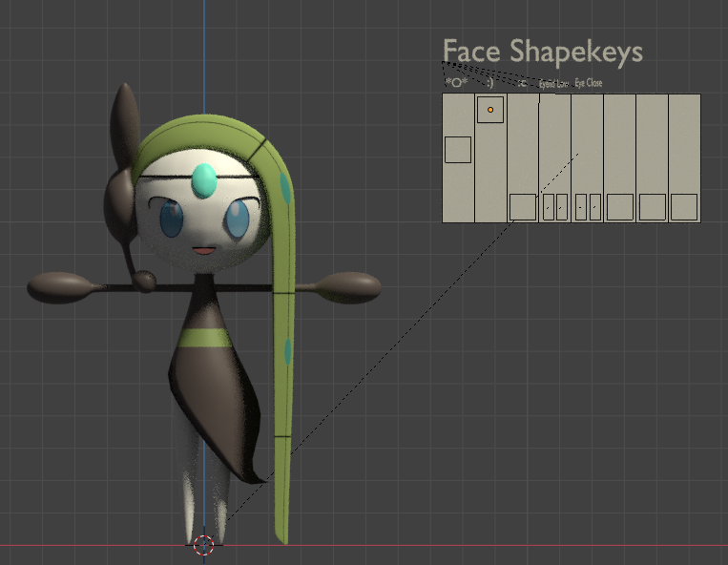Click the Face Shapekeys title text
The width and height of the screenshot is (728, 565).
(543, 52)
